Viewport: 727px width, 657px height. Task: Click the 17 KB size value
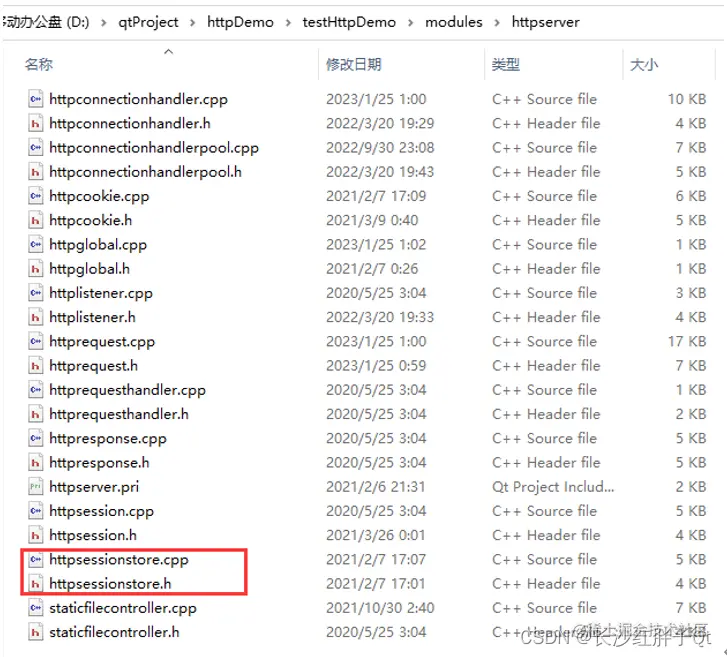[687, 341]
